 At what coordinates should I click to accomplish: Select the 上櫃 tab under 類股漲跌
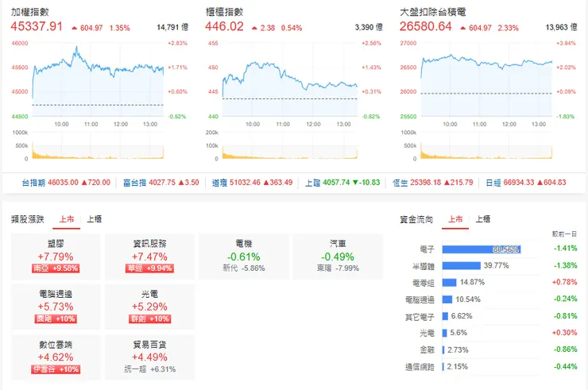click(94, 219)
